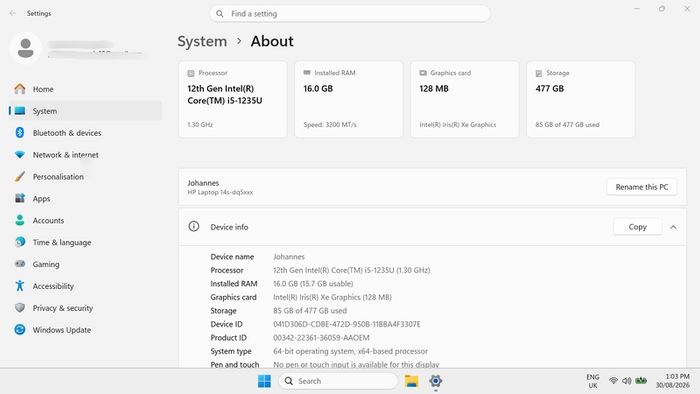Click the Wi-Fi tray icon
700x394 pixels.
[x=614, y=381]
